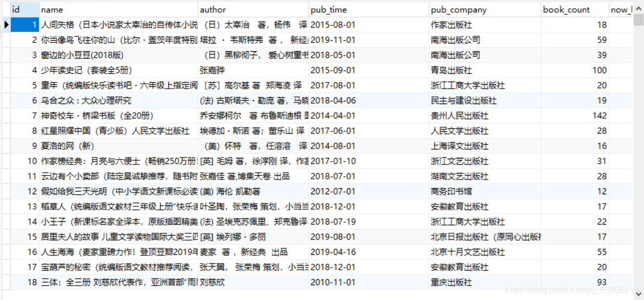Select author cell 张嘉佳 著,博集天卷 出品

254,176
